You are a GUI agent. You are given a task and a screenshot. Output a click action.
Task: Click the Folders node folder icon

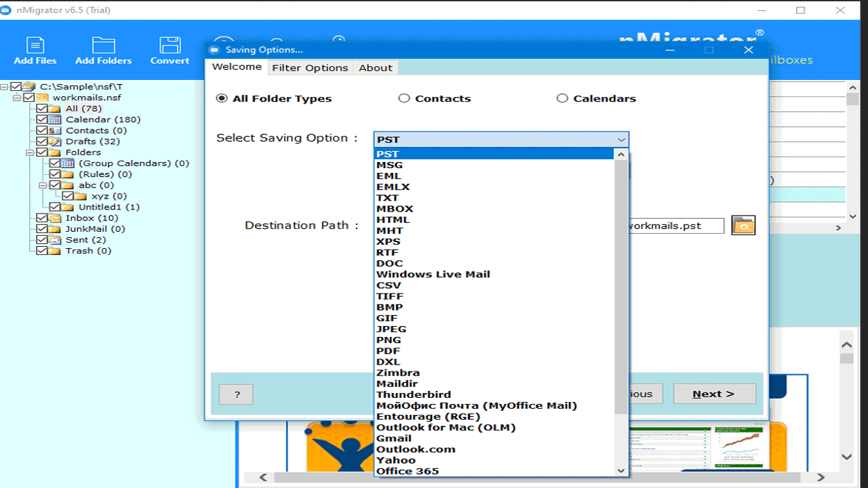tap(55, 152)
